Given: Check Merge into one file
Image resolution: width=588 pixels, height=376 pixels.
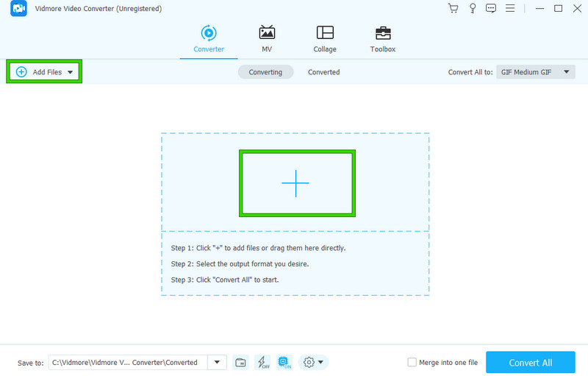Looking at the screenshot, I should [412, 362].
